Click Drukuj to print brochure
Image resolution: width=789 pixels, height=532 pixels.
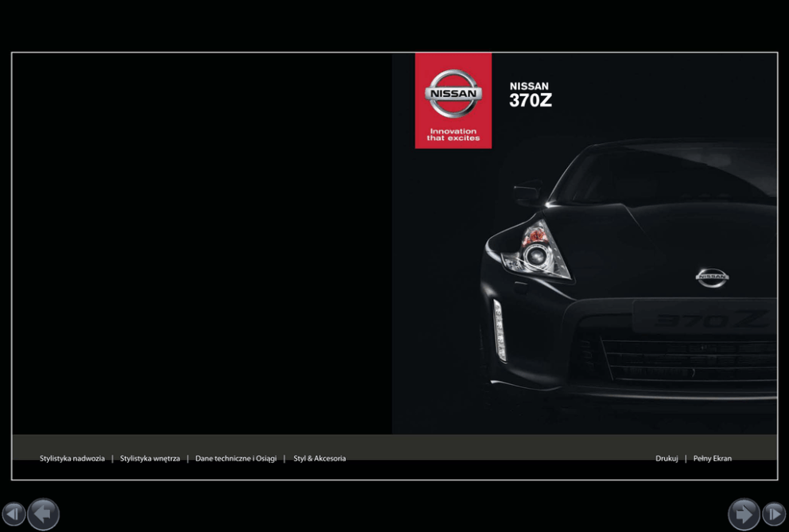coord(667,459)
